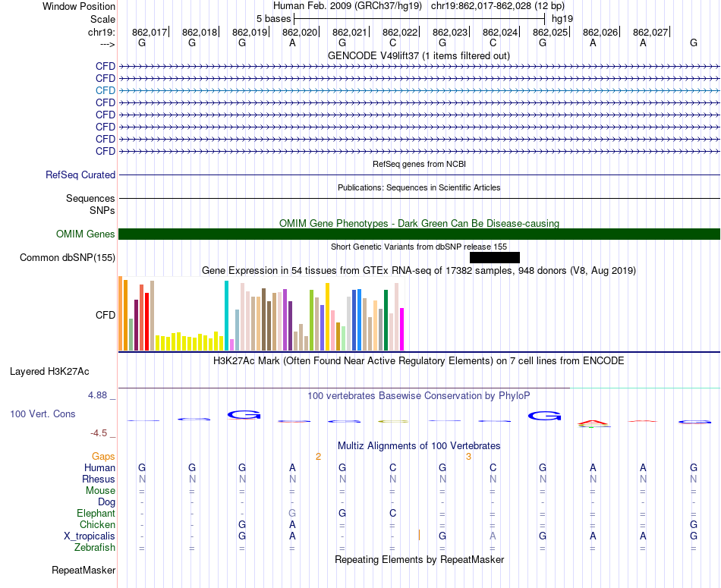Click the black Common dbSNP variant block

[494, 258]
